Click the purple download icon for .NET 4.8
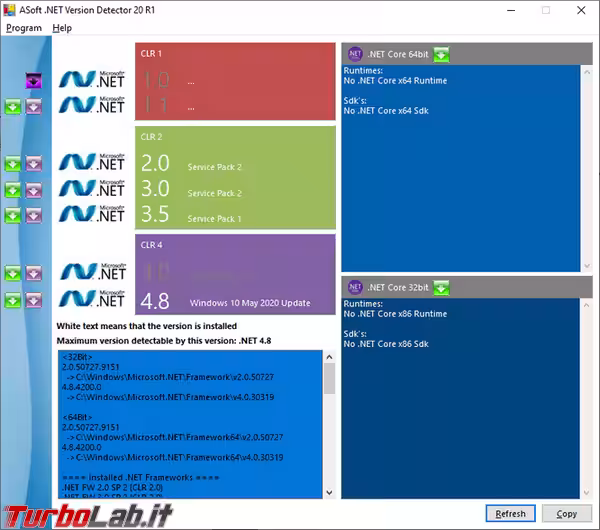Viewport: 600px width, 530px height. click(34, 300)
